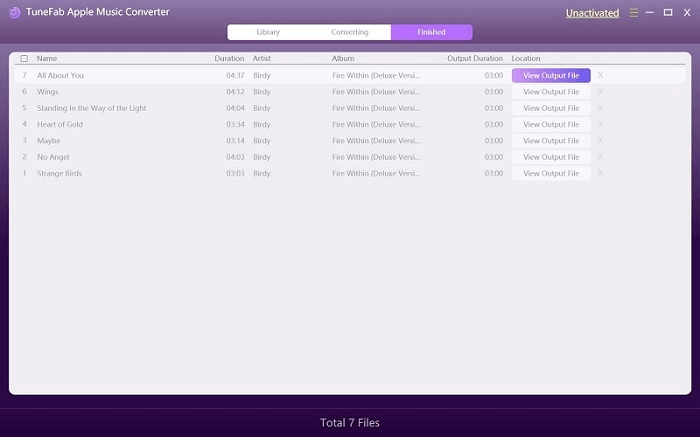The height and width of the screenshot is (437, 700).
Task: Close the TuneFab window
Action: (x=687, y=13)
